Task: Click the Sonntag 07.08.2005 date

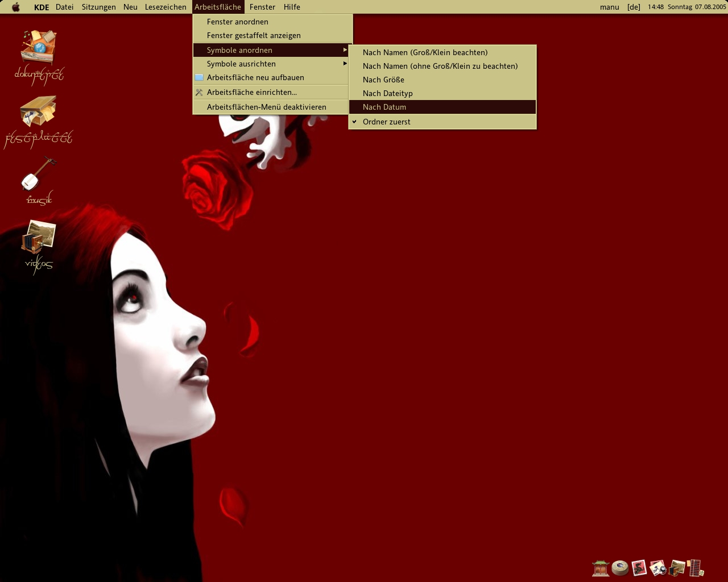Action: [x=697, y=7]
